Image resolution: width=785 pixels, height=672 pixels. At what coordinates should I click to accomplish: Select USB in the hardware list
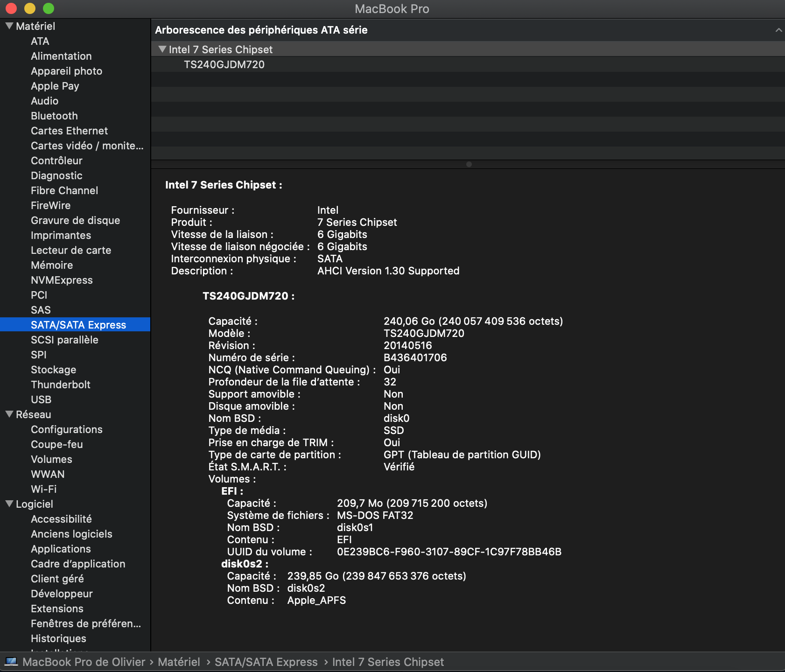coord(41,399)
